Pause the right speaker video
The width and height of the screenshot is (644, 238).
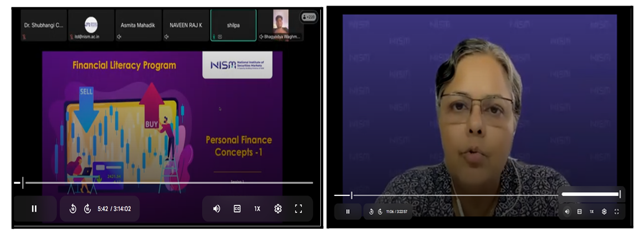348,211
